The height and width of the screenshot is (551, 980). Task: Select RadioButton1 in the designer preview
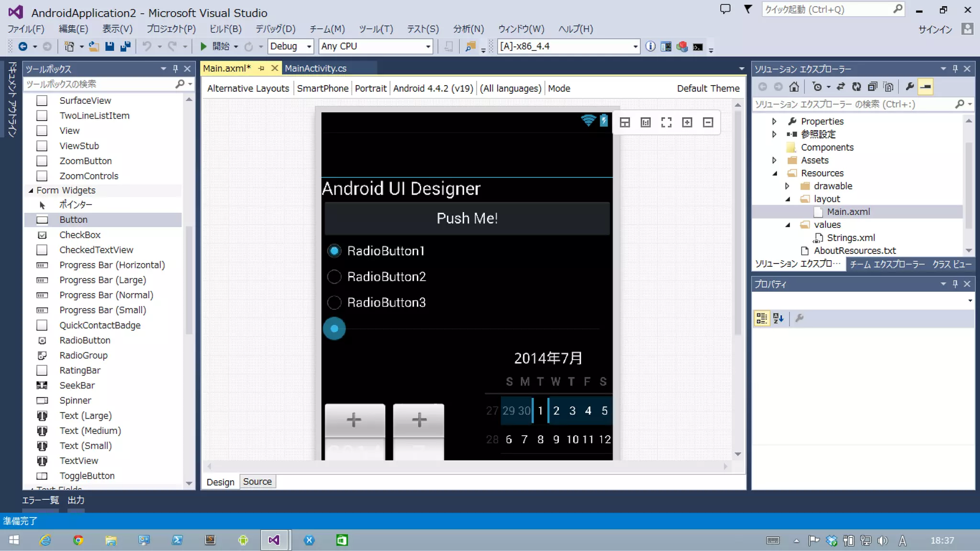(334, 251)
